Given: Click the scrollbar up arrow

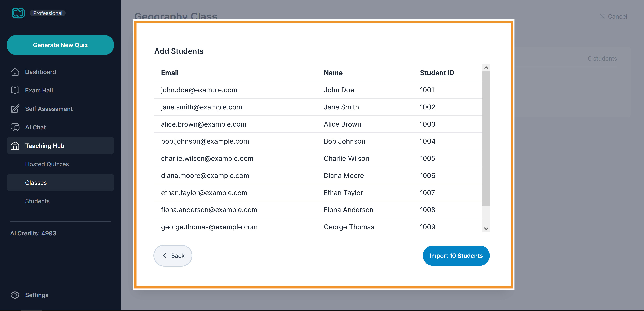Looking at the screenshot, I should [x=486, y=68].
